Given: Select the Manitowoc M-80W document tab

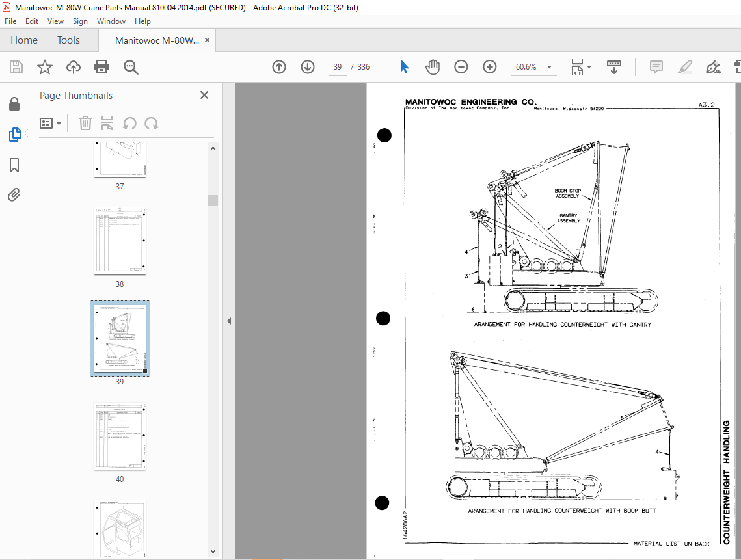Looking at the screenshot, I should [x=156, y=40].
